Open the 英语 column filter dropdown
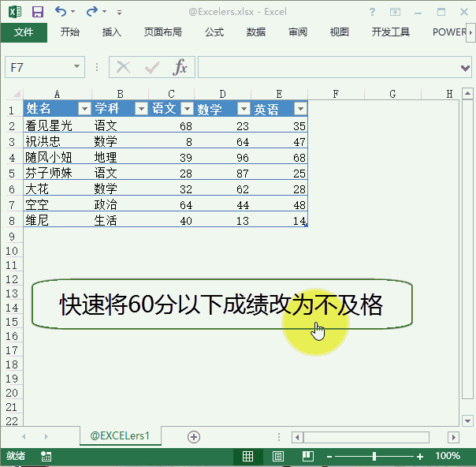476x467 pixels. (x=299, y=110)
